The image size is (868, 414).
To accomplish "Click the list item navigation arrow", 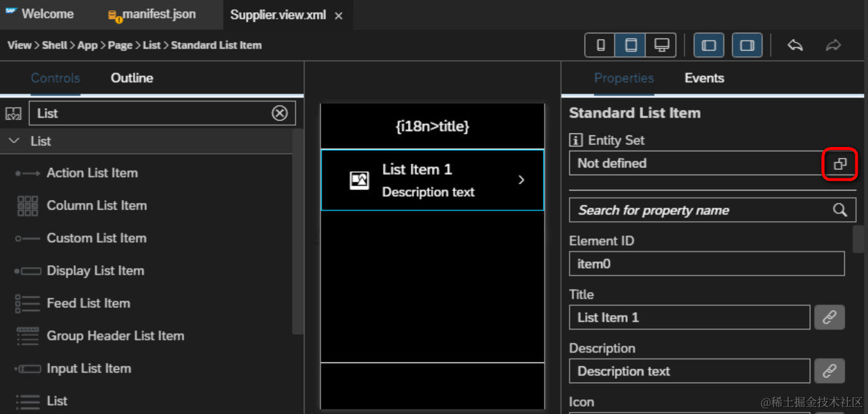I will [521, 180].
